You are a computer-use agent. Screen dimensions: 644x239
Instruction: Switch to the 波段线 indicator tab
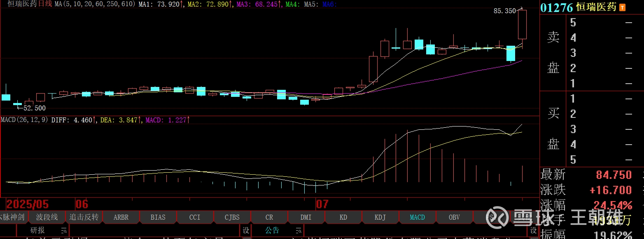pos(47,217)
